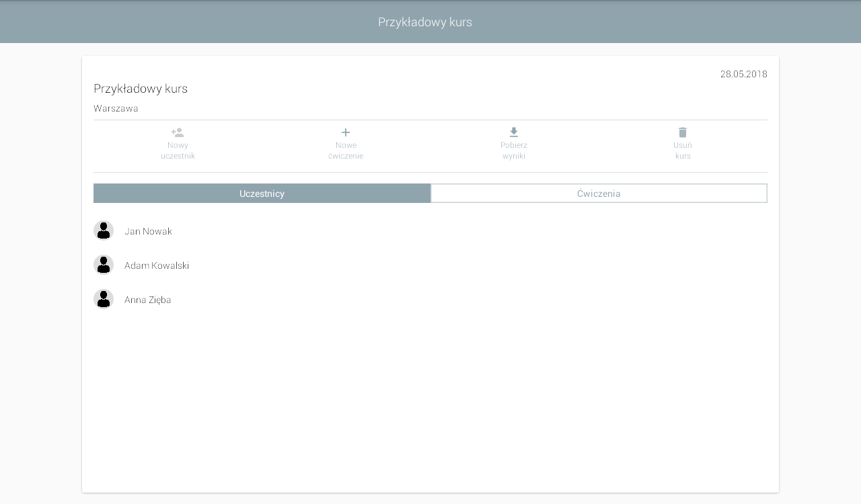The image size is (861, 504).
Task: Select participant name Adam Kowalski
Action: [x=157, y=265]
